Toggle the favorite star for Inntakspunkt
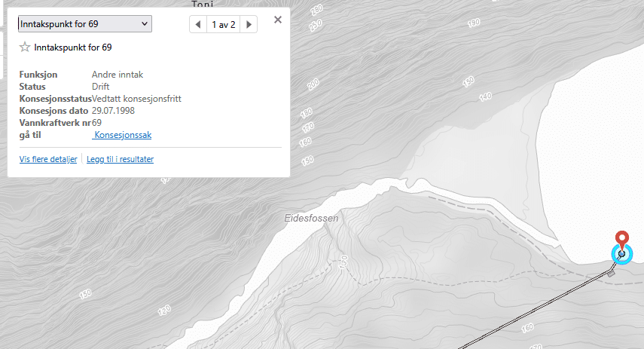Image resolution: width=644 pixels, height=349 pixels. click(25, 47)
